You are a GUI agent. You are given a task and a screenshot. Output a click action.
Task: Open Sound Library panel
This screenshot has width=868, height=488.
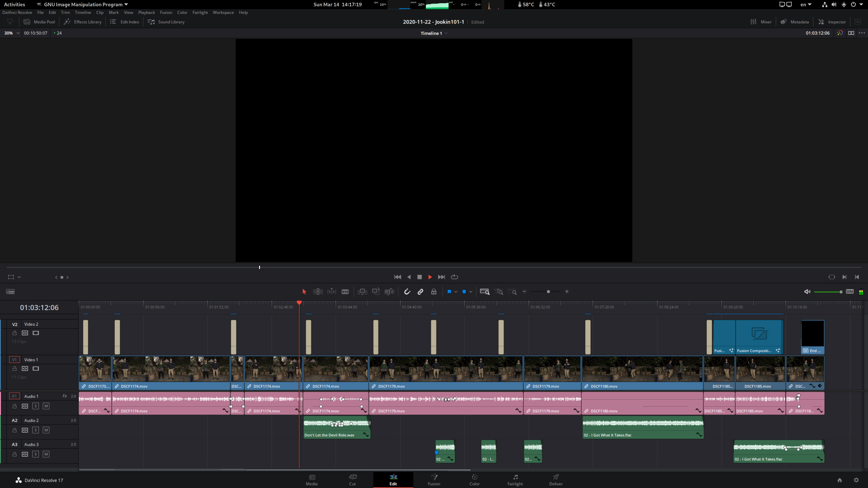pos(166,22)
